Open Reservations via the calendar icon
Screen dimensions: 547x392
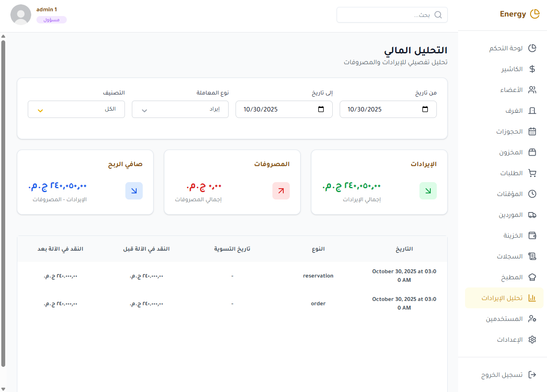pyautogui.click(x=532, y=131)
